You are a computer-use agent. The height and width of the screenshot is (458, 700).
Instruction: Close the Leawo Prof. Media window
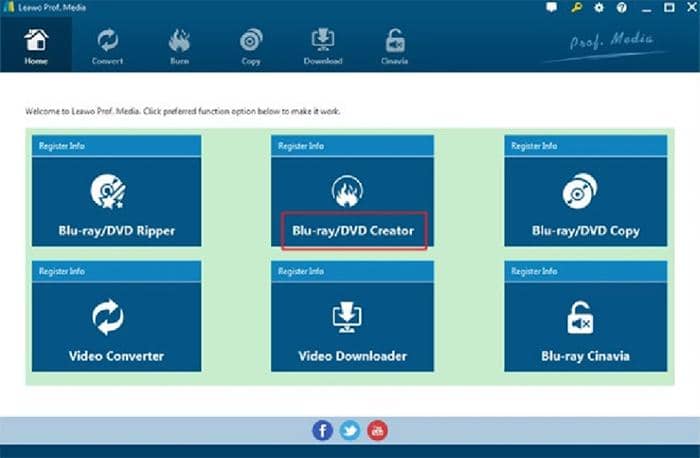click(x=692, y=7)
